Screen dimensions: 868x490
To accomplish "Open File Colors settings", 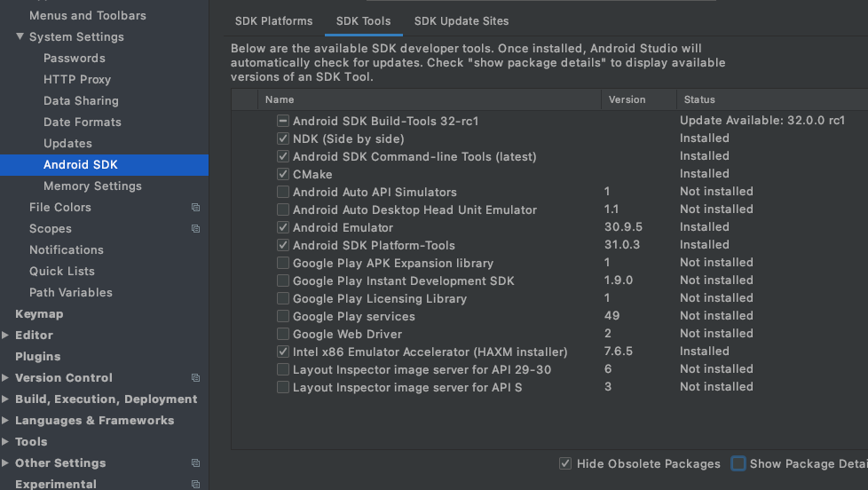I will 59,207.
